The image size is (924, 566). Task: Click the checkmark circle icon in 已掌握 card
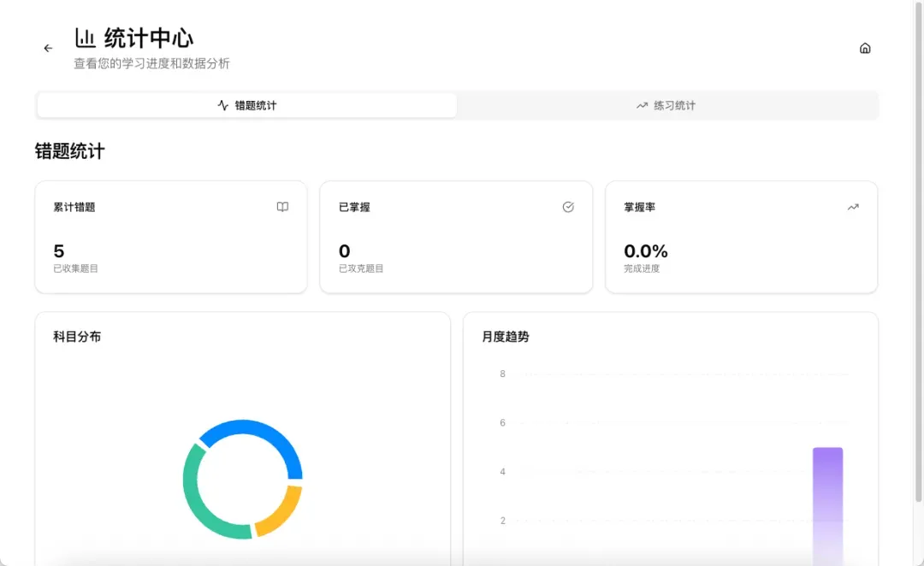point(568,207)
